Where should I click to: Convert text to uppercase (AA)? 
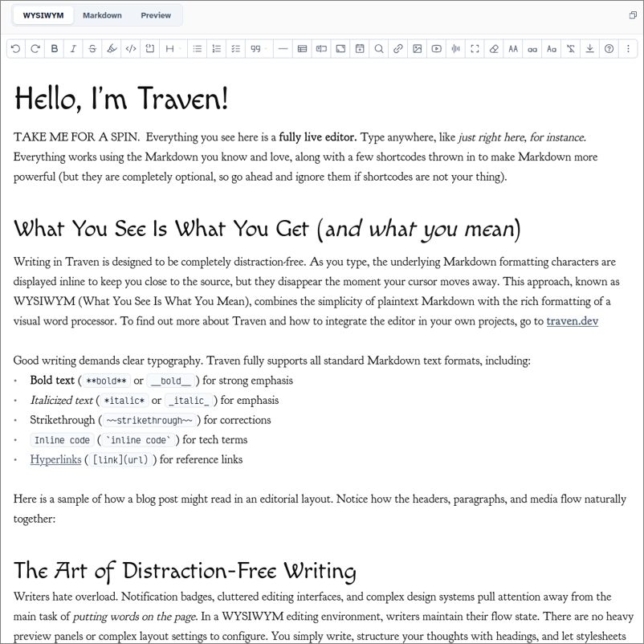[513, 49]
